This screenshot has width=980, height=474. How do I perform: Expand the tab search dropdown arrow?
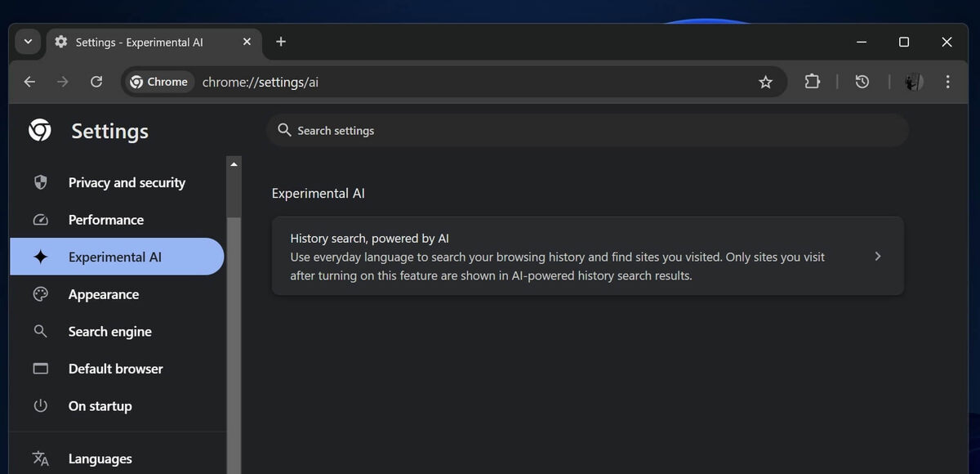click(x=28, y=42)
